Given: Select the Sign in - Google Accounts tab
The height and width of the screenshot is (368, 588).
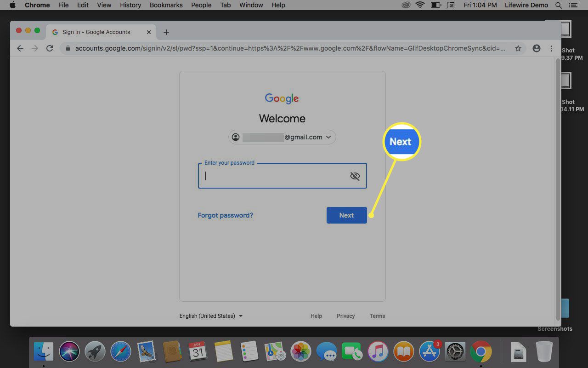Looking at the screenshot, I should [101, 32].
